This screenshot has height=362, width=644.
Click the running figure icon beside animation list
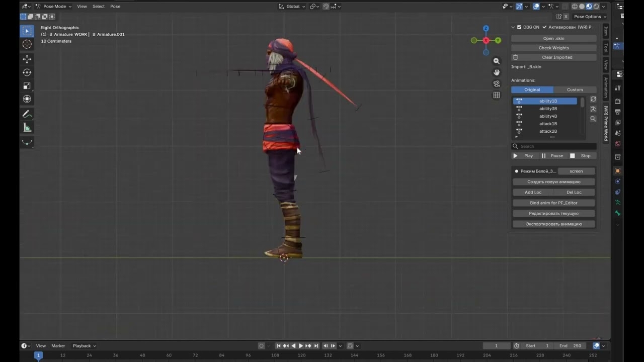pyautogui.click(x=593, y=109)
